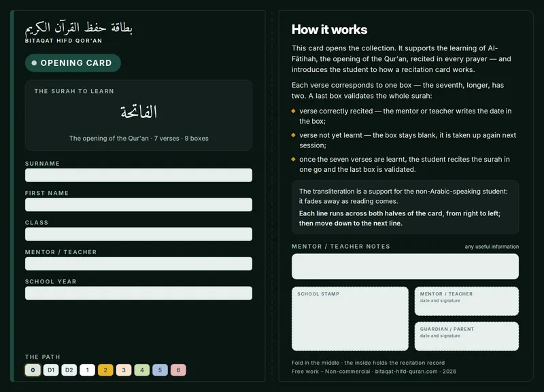Click 'THE SURAH TO LEARN' label
The height and width of the screenshot is (392, 544).
point(74,91)
